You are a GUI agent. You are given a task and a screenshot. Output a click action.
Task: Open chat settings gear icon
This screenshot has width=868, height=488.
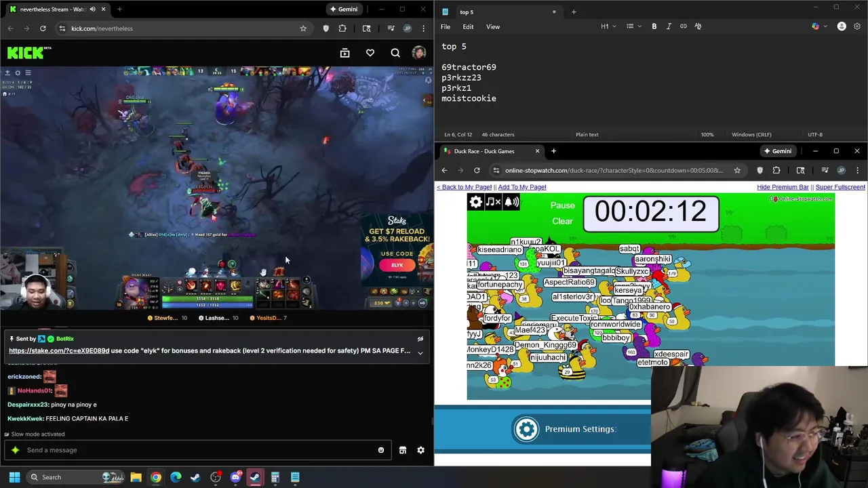[420, 450]
